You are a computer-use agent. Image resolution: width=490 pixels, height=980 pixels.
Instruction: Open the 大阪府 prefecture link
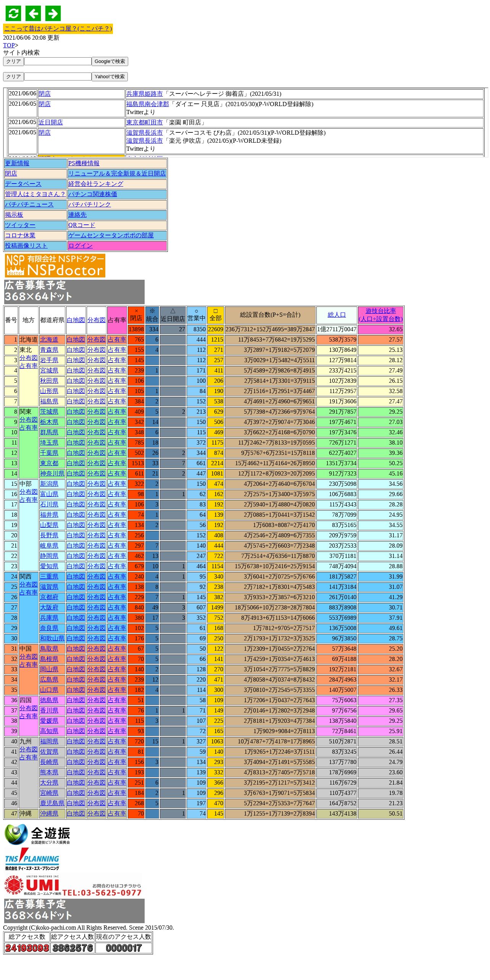(x=49, y=608)
